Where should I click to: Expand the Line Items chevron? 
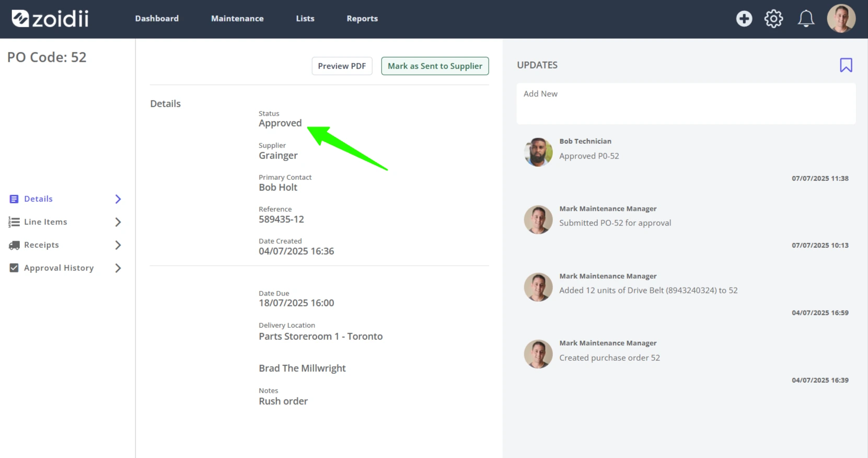click(118, 222)
